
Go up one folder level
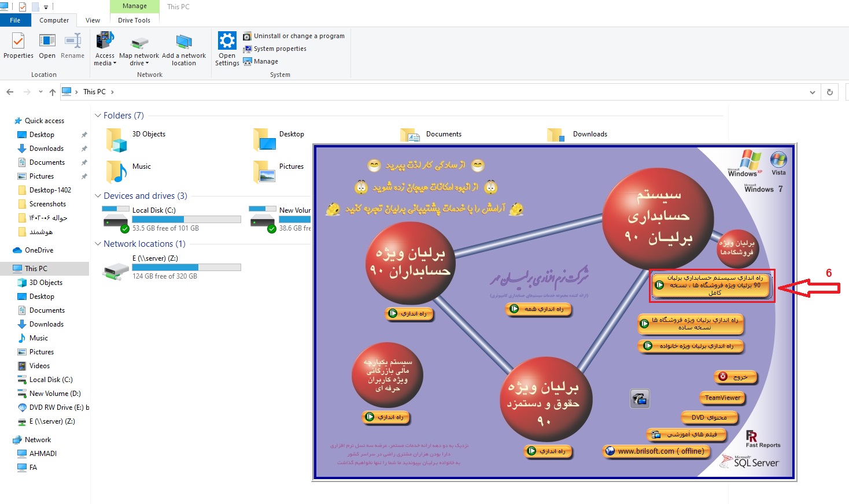pyautogui.click(x=53, y=92)
